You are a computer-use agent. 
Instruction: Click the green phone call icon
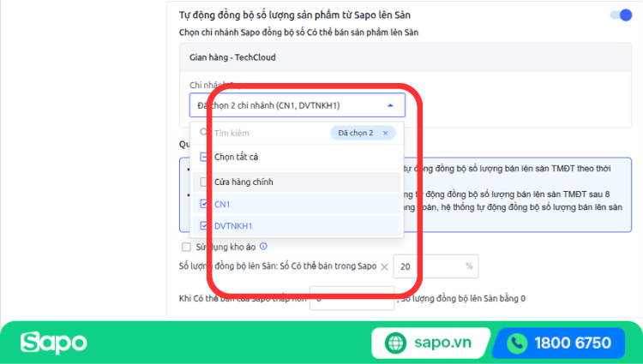coord(517,343)
